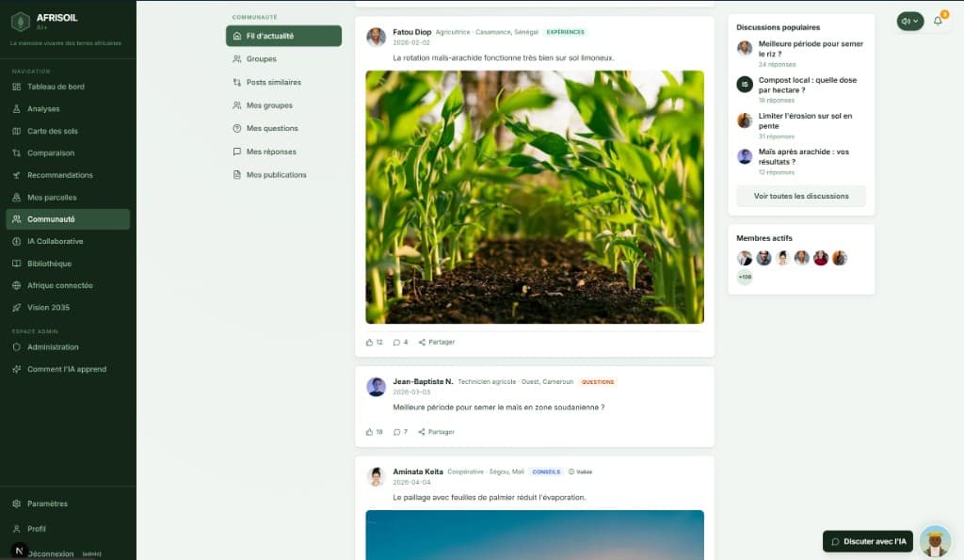The image size is (964, 560).
Task: Open the sound options dropdown
Action: pyautogui.click(x=910, y=21)
